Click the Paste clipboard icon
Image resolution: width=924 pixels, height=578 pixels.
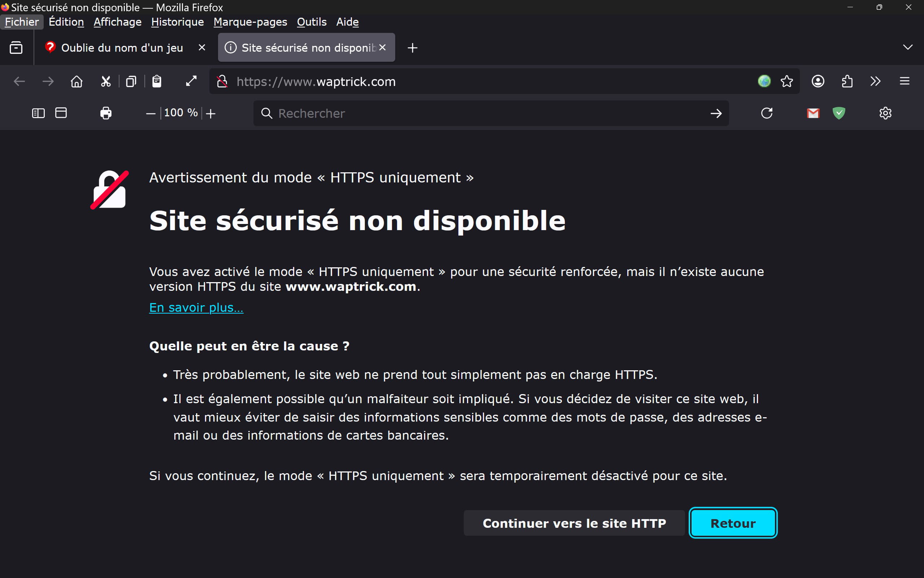point(157,81)
